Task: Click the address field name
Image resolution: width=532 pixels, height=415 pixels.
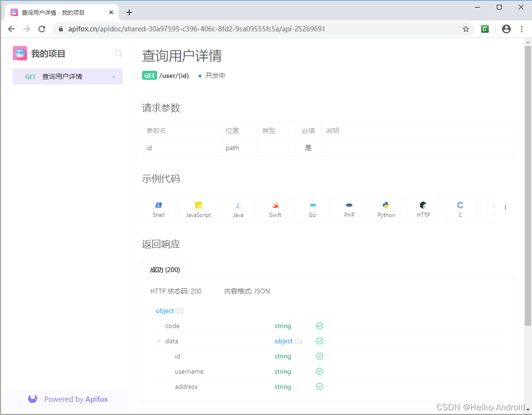Action: [x=186, y=387]
